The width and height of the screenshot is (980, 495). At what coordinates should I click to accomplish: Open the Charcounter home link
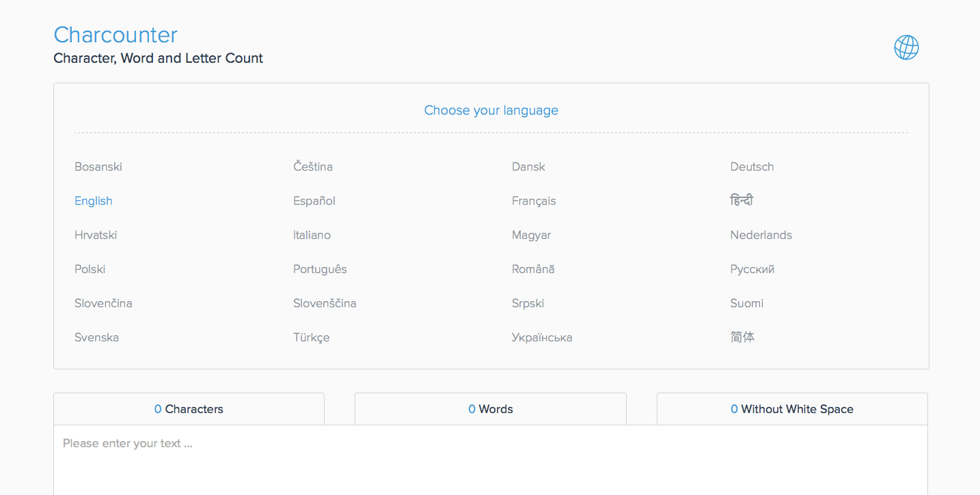115,35
